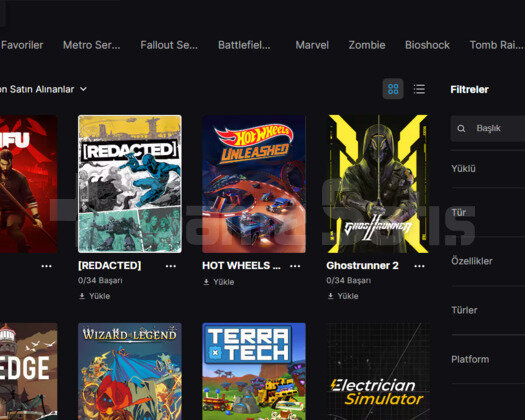Viewport: 525px width, 420px height.
Task: Switch to grid view layout
Action: 393,89
